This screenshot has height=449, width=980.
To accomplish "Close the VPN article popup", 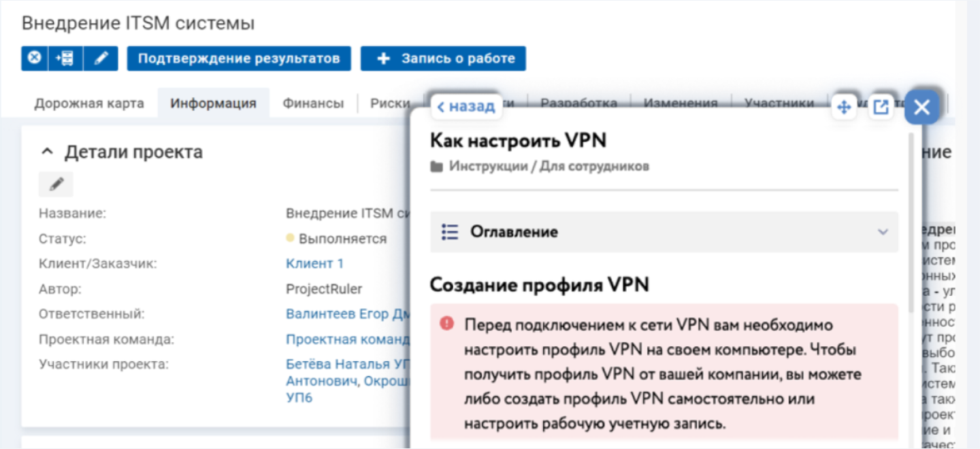I will [922, 107].
